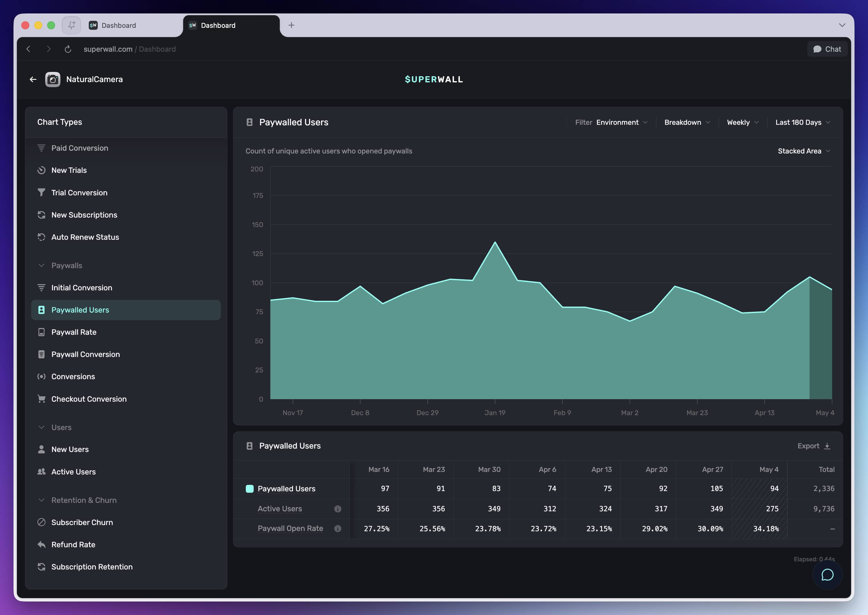Screen dimensions: 868x615
Task: Click the chart description text
Action: point(329,151)
